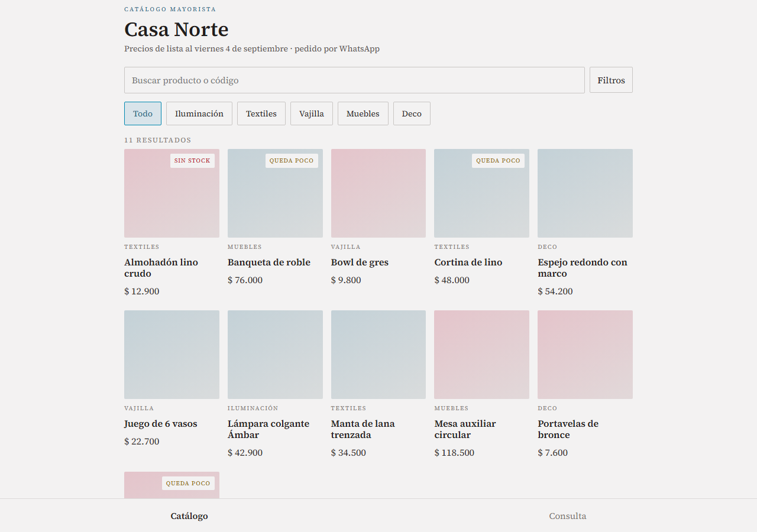
Task: Filter by Textiles category chip
Action: [261, 113]
